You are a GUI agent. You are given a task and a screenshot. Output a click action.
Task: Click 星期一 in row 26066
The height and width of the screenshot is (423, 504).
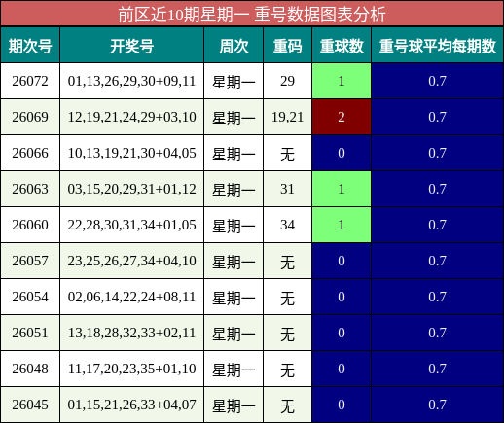(234, 154)
